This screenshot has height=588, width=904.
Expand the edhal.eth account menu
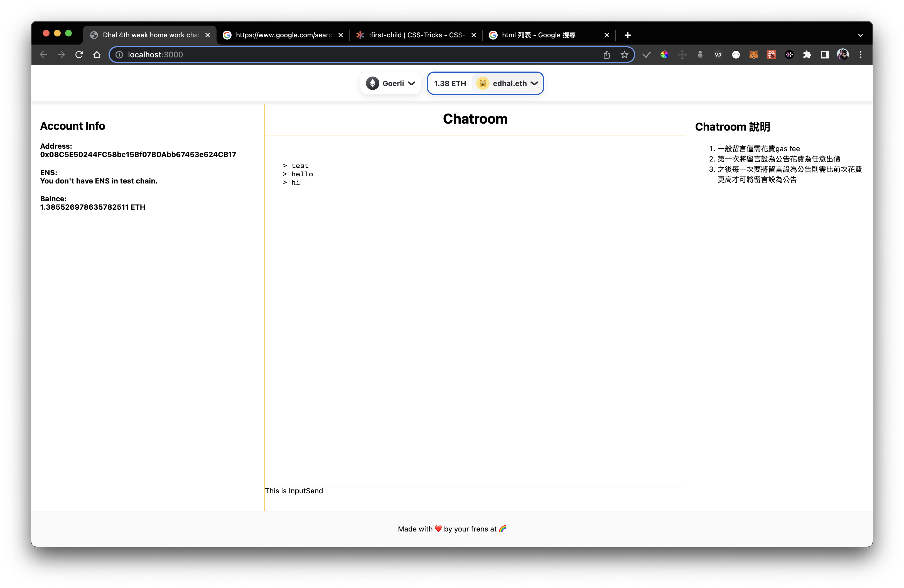pyautogui.click(x=507, y=83)
